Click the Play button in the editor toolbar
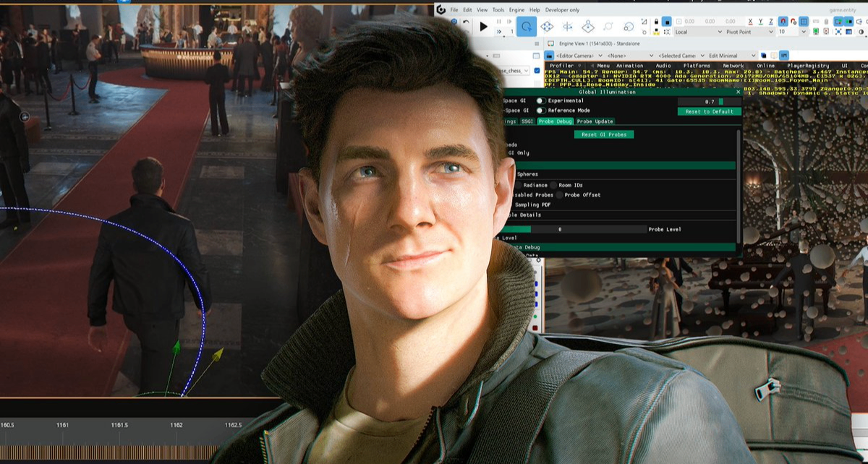The height and width of the screenshot is (464, 868). [483, 26]
